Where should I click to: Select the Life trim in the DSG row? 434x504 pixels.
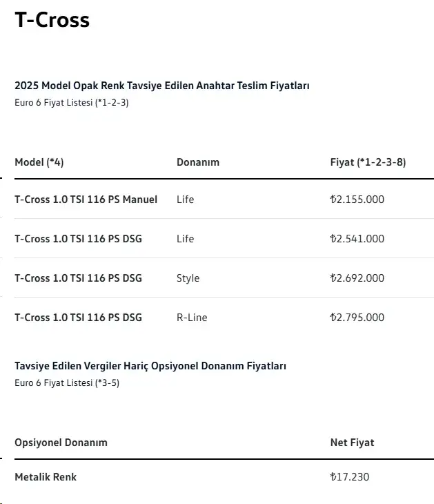coord(186,239)
